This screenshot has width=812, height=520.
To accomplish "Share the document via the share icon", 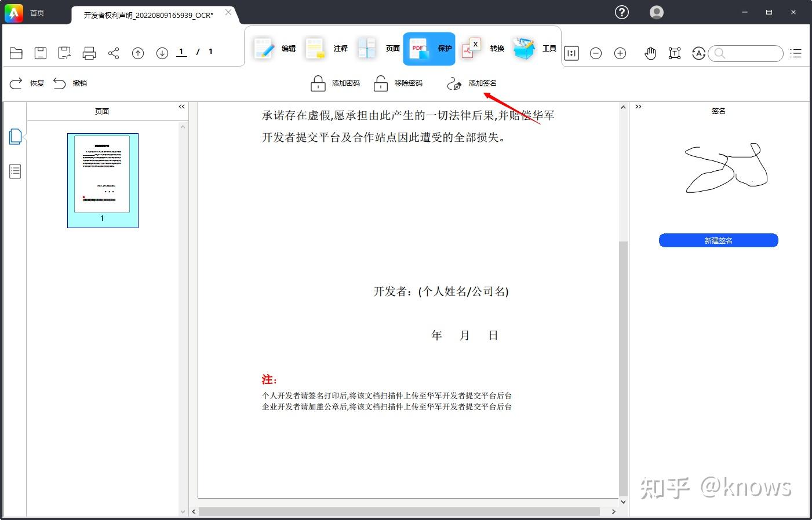I will click(114, 53).
